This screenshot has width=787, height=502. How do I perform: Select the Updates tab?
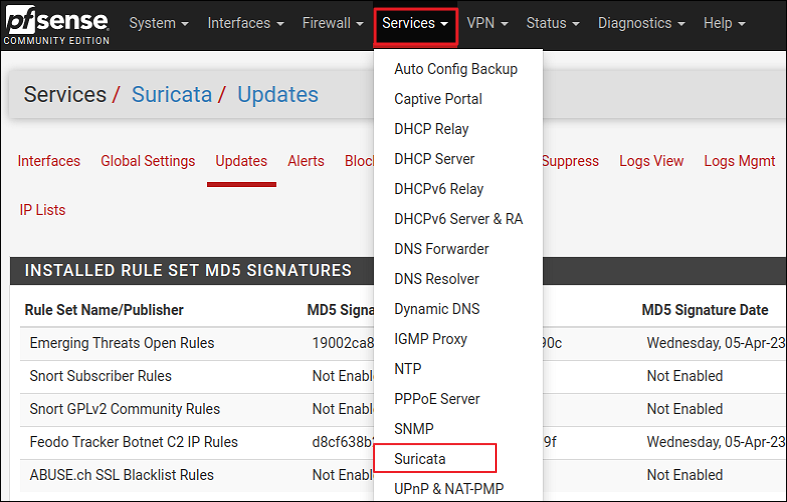tap(241, 161)
